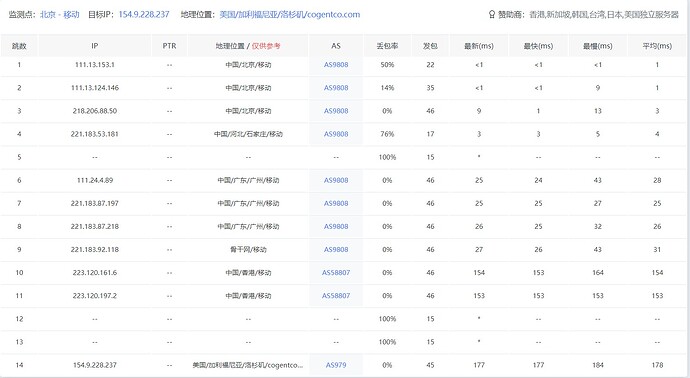Screen dimensions: 690x378
Task: Click the 地理位置 / 仅供参考 column header
Action: (x=248, y=46)
